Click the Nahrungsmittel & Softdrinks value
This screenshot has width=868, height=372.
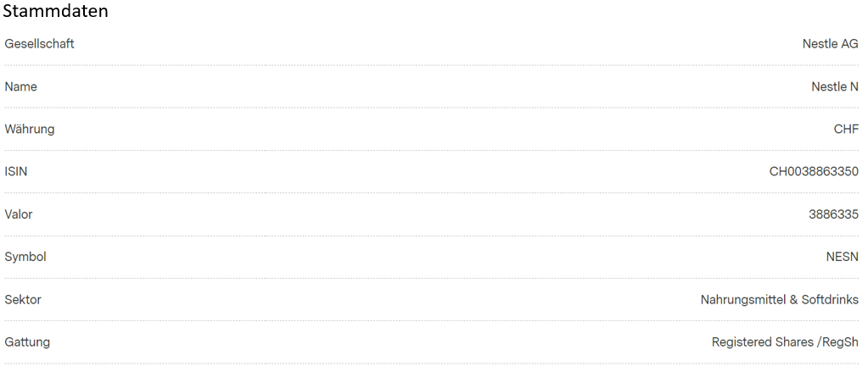[780, 300]
